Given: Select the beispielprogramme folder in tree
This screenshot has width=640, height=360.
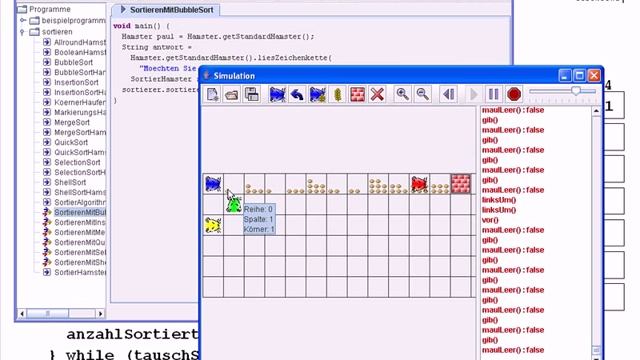Looking at the screenshot, I should (x=68, y=20).
